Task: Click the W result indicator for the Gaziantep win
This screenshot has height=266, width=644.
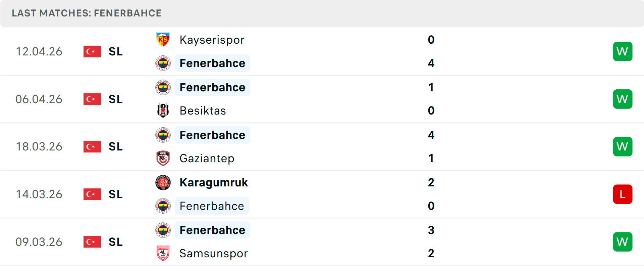Action: [x=623, y=146]
